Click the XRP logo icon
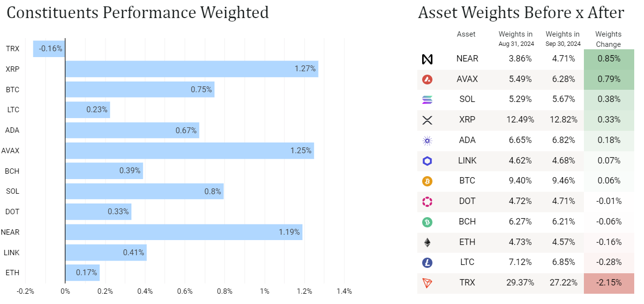 (427, 120)
